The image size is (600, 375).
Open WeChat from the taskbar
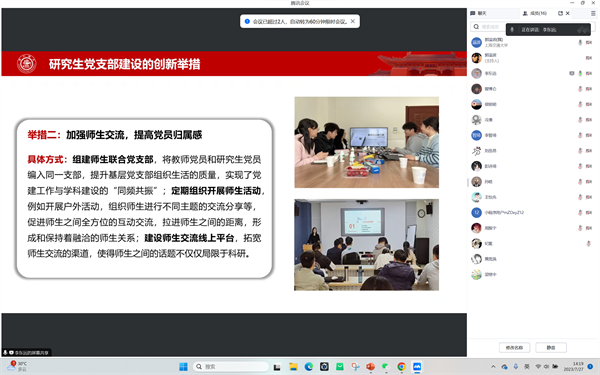click(x=386, y=367)
